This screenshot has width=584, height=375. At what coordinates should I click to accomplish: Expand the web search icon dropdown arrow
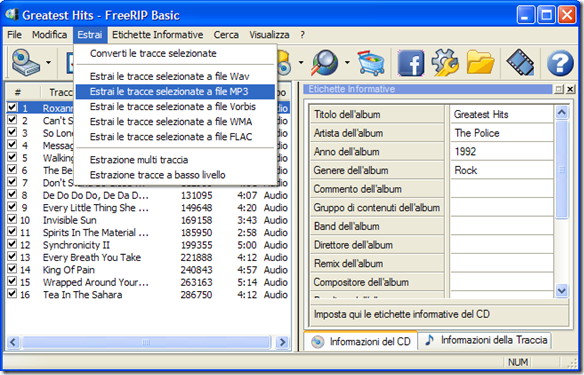pos(347,63)
